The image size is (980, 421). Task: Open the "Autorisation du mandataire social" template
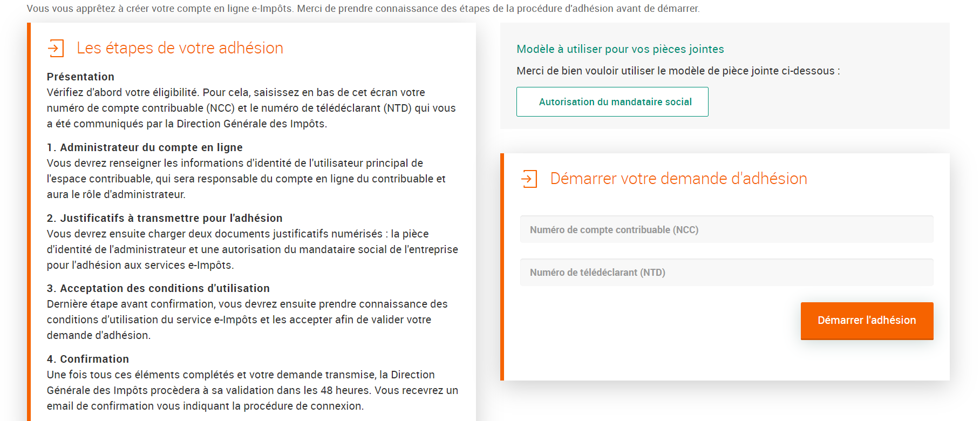tap(612, 101)
